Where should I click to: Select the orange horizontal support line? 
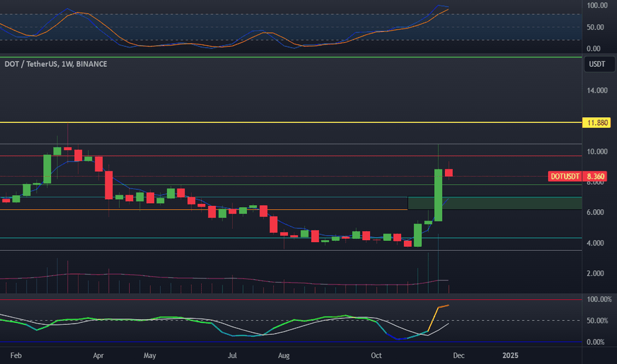[x=204, y=209]
